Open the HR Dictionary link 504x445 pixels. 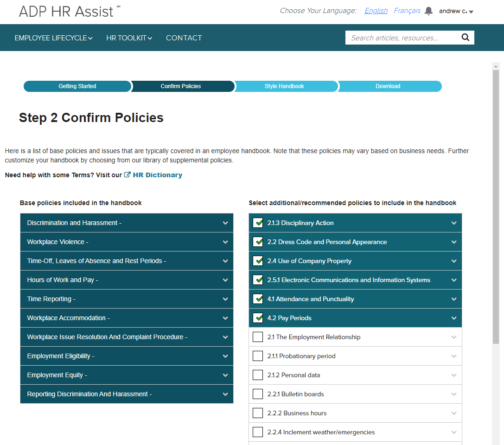(158, 174)
